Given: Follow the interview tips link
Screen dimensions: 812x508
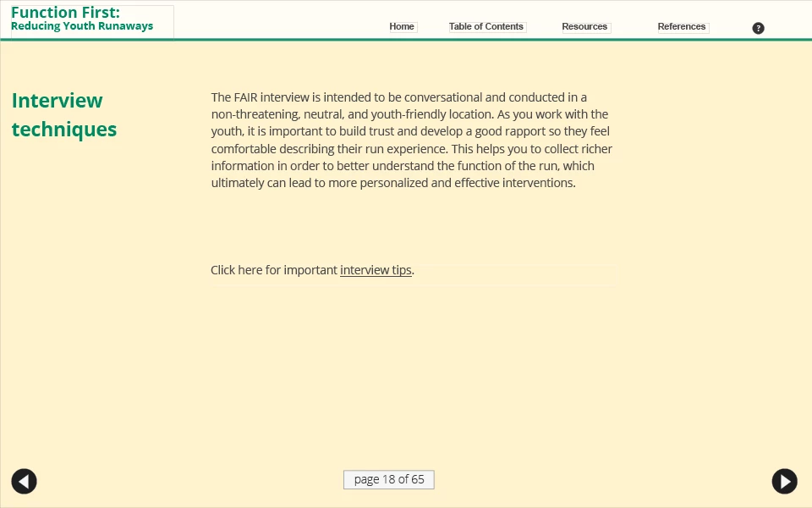Looking at the screenshot, I should pyautogui.click(x=376, y=270).
